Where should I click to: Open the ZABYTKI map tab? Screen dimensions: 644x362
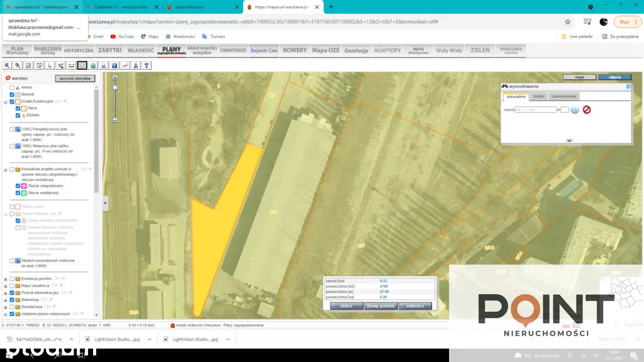(109, 50)
